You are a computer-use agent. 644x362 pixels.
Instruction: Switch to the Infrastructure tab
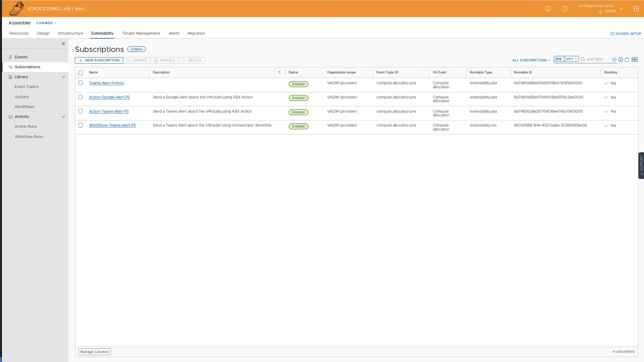click(70, 33)
